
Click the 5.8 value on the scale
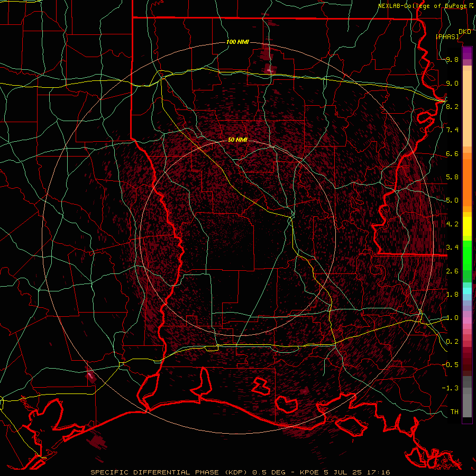pyautogui.click(x=452, y=177)
